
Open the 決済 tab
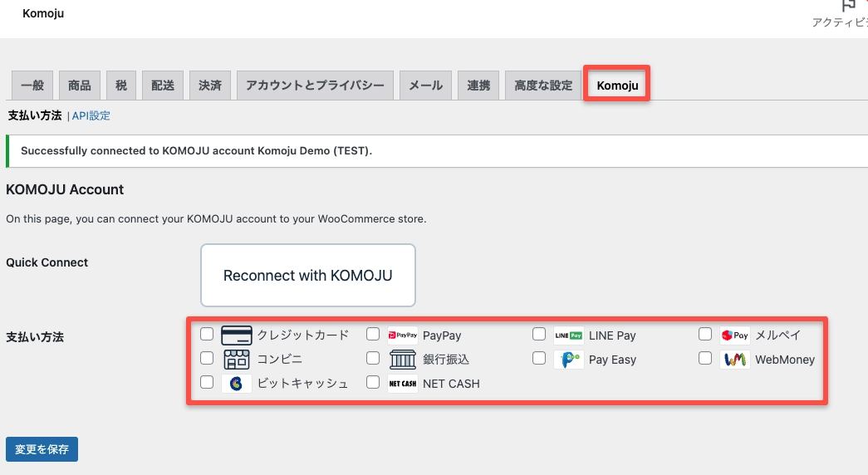pyautogui.click(x=210, y=86)
